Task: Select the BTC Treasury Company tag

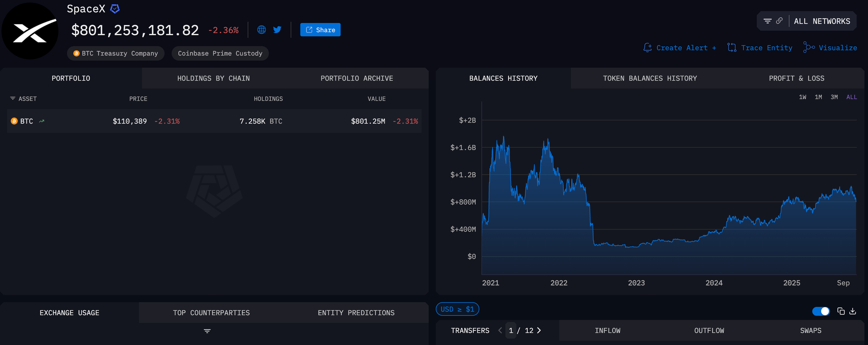Action: pos(115,53)
